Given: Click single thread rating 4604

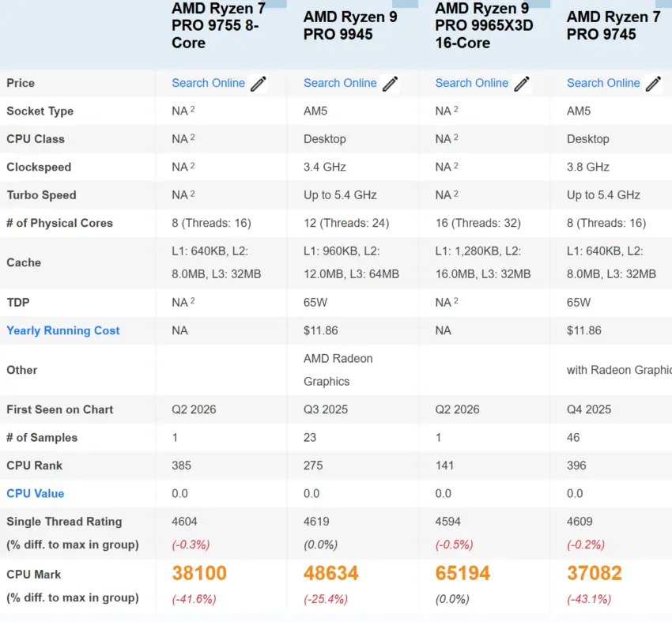Looking at the screenshot, I should pos(184,522).
